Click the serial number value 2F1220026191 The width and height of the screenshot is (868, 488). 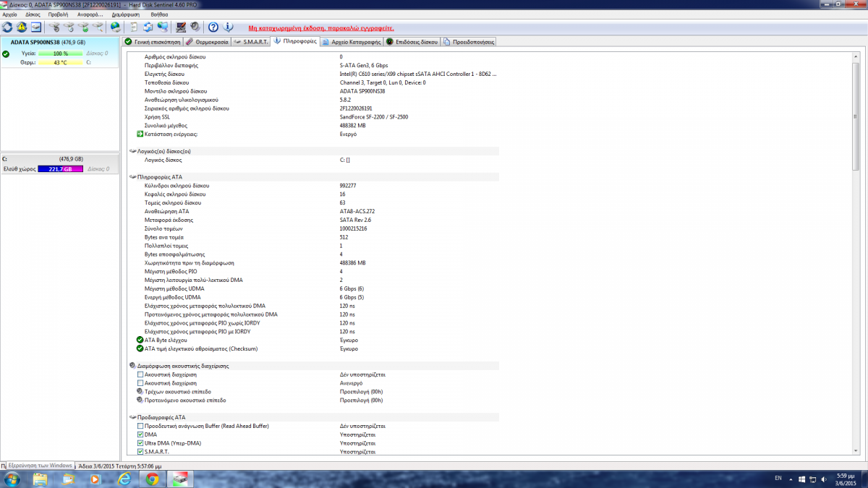(356, 108)
